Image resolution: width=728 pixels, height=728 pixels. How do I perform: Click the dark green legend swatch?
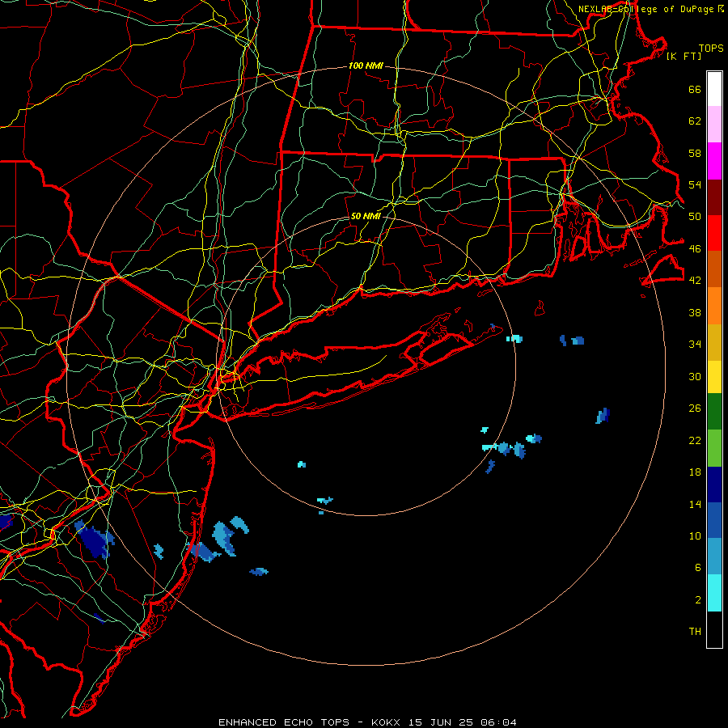click(714, 412)
